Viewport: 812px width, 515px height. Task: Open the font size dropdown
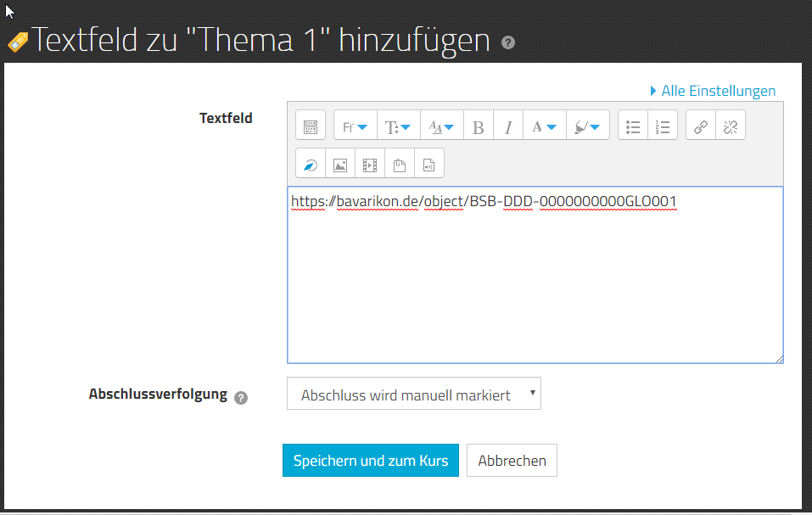point(397,127)
